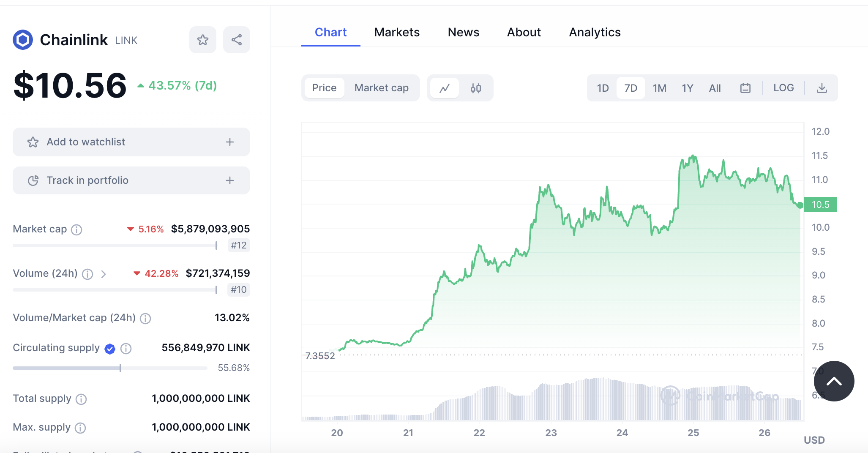This screenshot has width=868, height=453.
Task: Click the star favorite icon next to Chainlink
Action: pyautogui.click(x=203, y=40)
